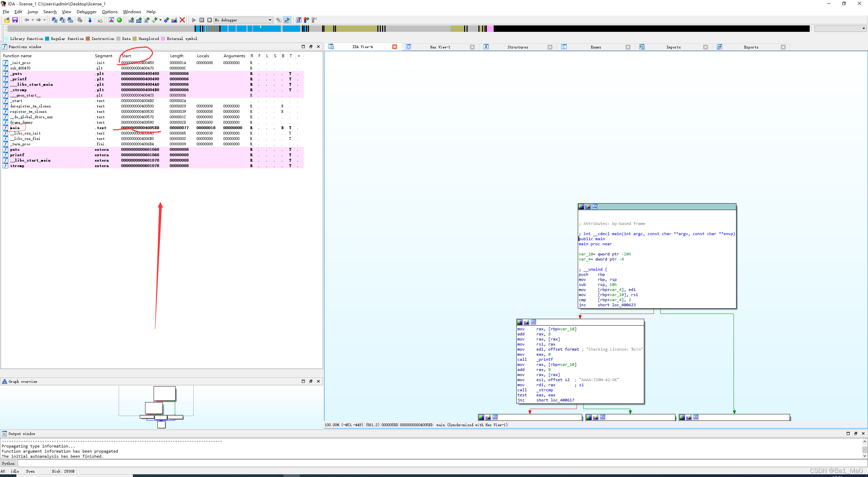Image resolution: width=868 pixels, height=477 pixels.
Task: Open the Debugger menu
Action: (x=86, y=12)
